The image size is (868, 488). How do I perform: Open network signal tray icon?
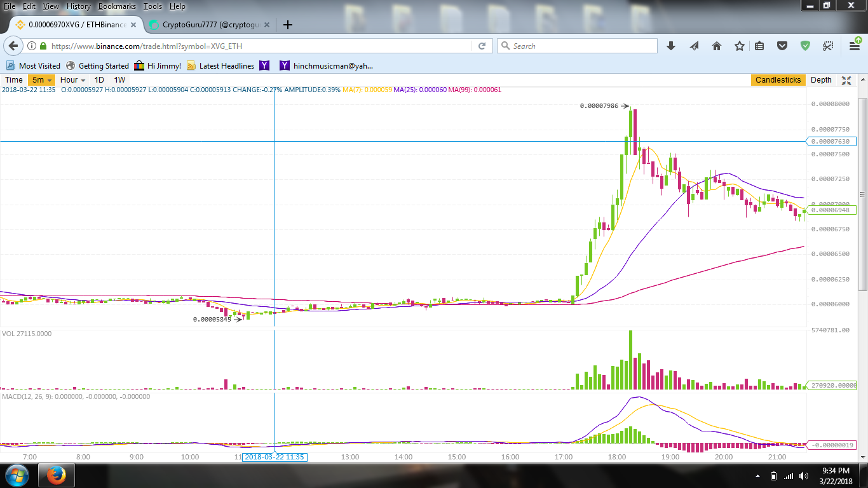789,476
